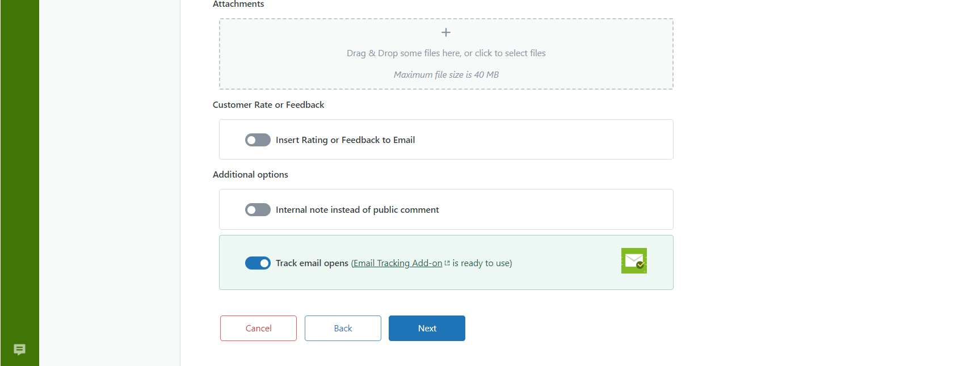Open the Email Tracking Add-on link

tap(398, 263)
